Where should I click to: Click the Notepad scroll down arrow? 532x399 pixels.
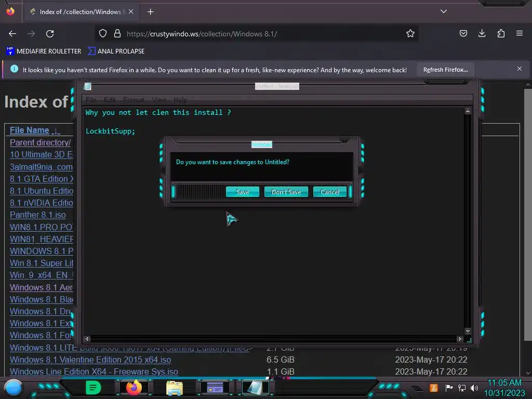pos(468,331)
